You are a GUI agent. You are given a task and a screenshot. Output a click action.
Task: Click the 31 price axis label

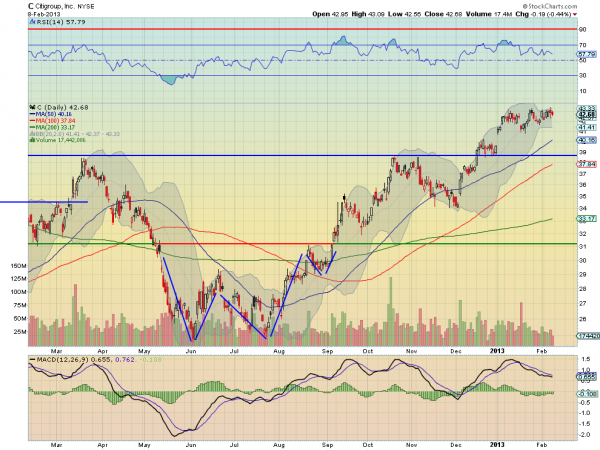click(582, 247)
